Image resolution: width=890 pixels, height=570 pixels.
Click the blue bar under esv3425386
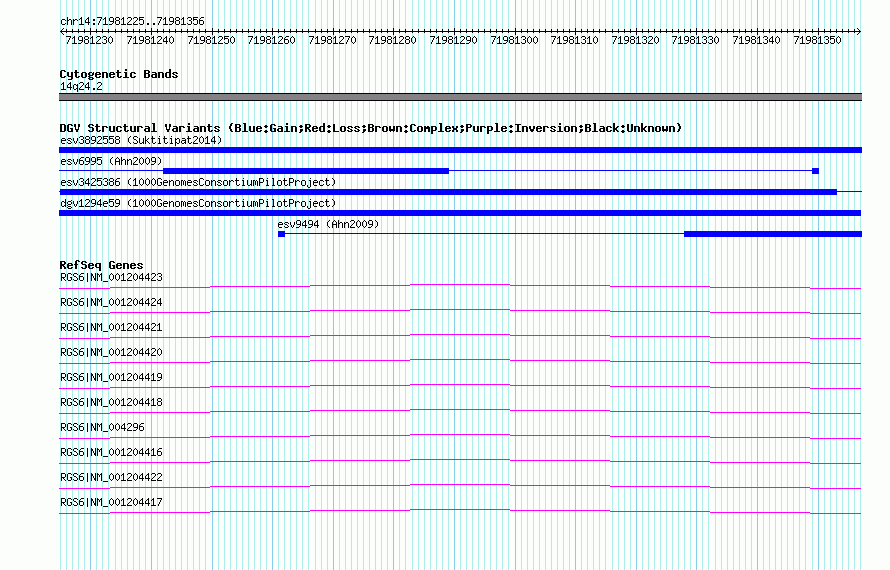point(448,192)
